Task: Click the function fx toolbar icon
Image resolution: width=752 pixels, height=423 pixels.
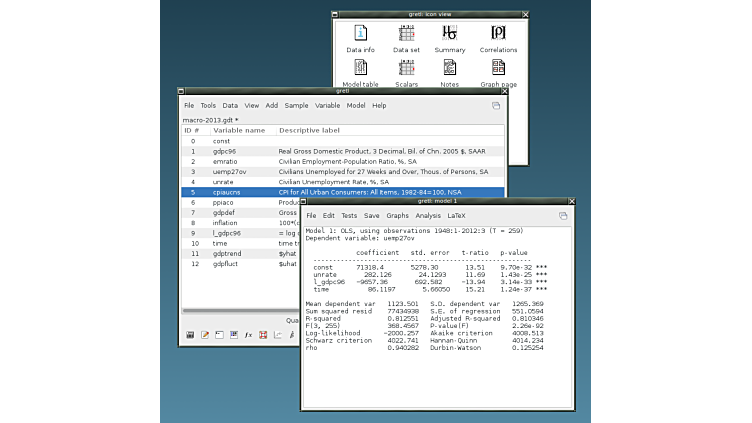Action: [x=248, y=334]
